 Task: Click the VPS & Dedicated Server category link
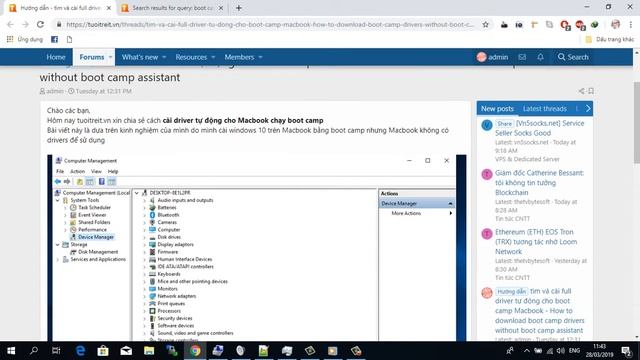527,159
